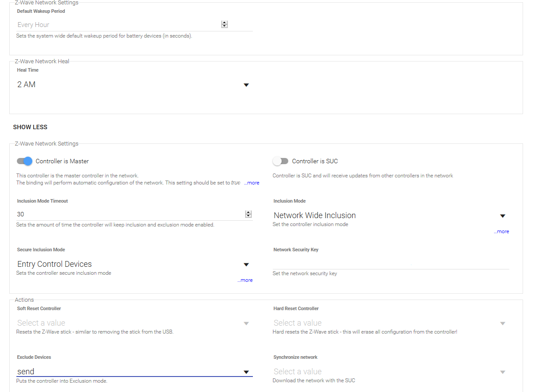This screenshot has height=392, width=535.
Task: Expand the Inclusion Mode dropdown arrow
Action: [x=503, y=216]
